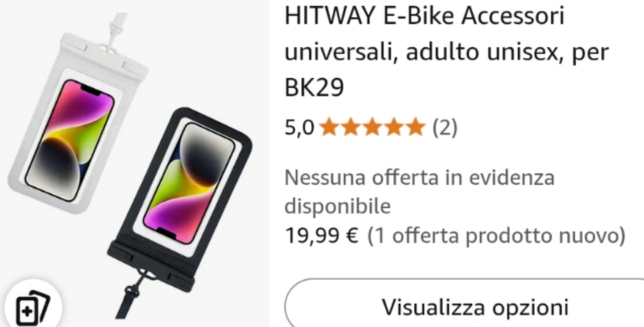Open the review count (2) link
This screenshot has height=327, width=644.
tap(445, 127)
